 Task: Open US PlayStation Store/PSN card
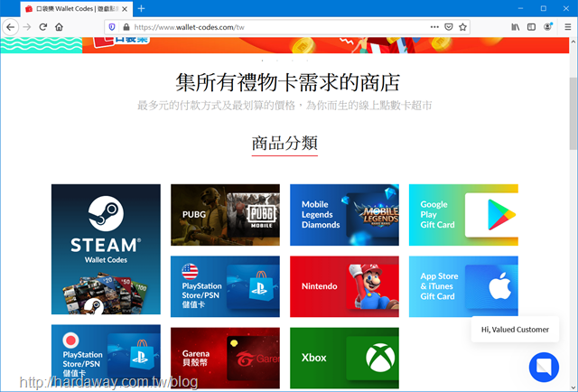coord(225,286)
